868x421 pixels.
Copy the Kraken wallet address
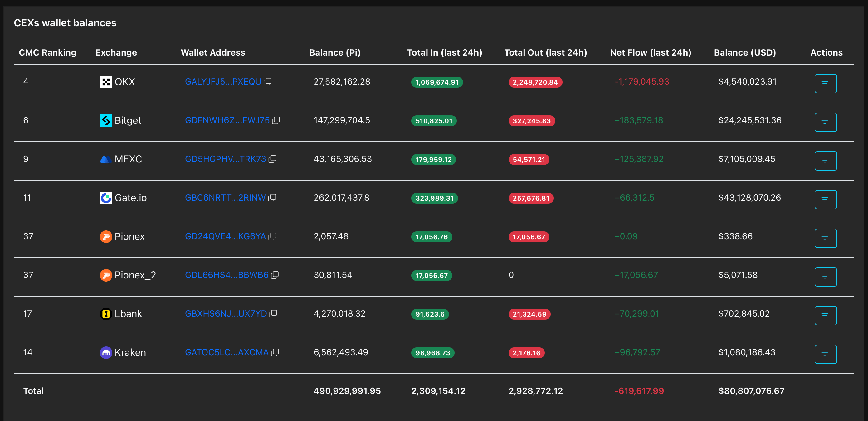coord(275,353)
